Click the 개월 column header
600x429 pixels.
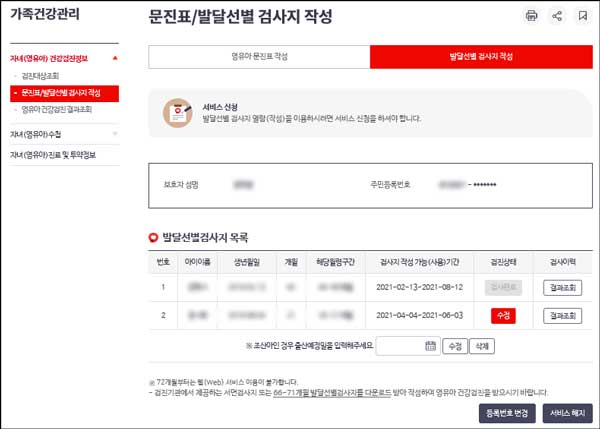(291, 262)
